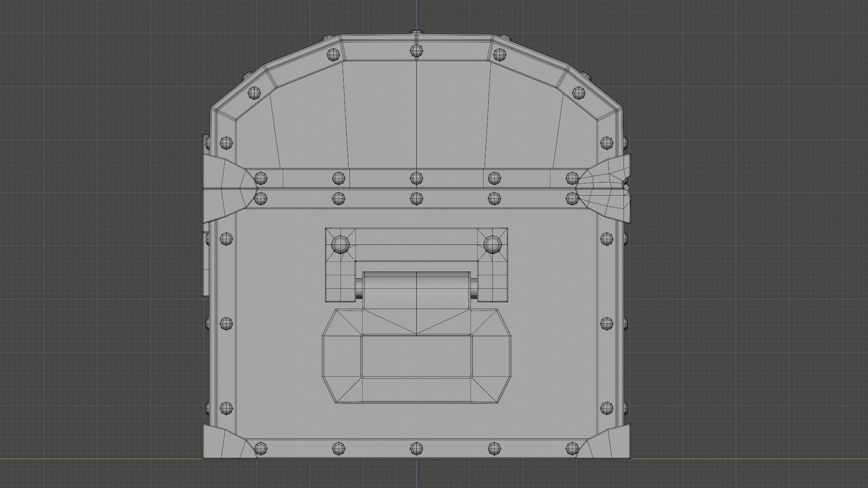Click the right mid-height corner bracket at lid seam
The image size is (868, 488).
point(603,188)
